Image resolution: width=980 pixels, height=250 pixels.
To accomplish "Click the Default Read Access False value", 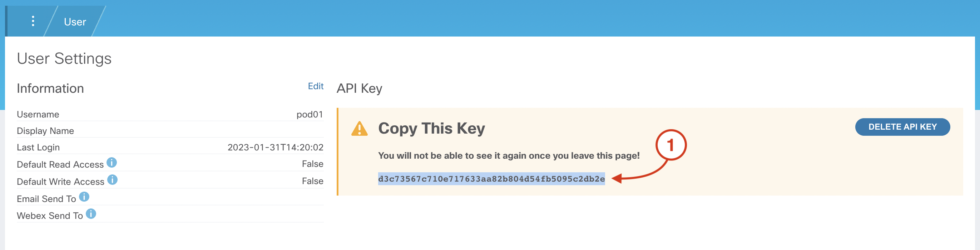I will pyautogui.click(x=312, y=164).
